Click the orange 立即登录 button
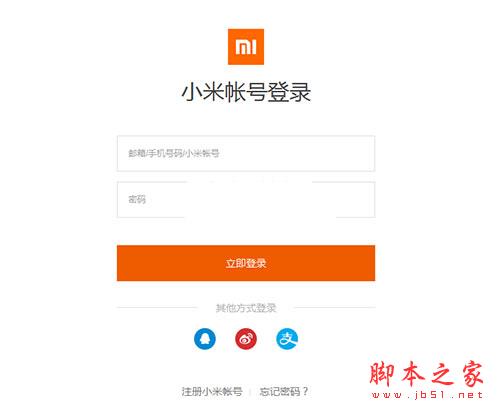 246,263
